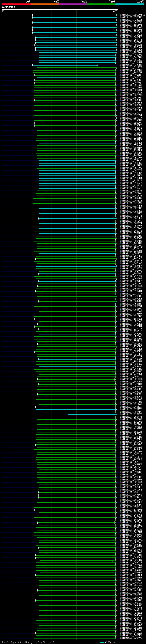Click label UniRef100_C6W530
Viewport: 146px width, 644px height.
tap(131, 77)
